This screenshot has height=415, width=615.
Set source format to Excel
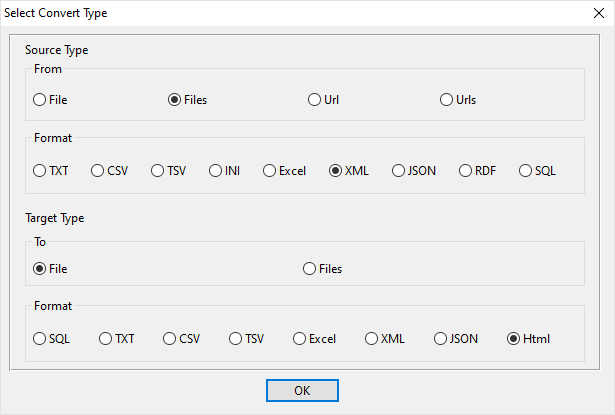click(x=270, y=171)
